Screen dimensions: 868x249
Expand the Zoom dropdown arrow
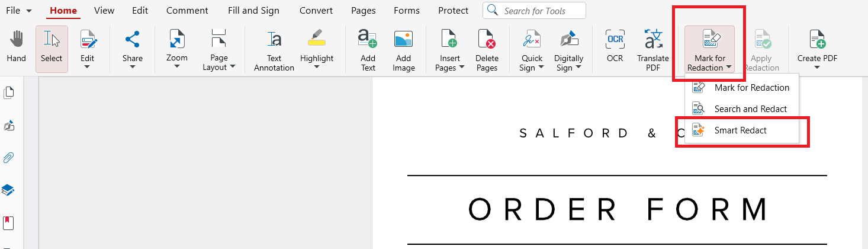[x=176, y=67]
